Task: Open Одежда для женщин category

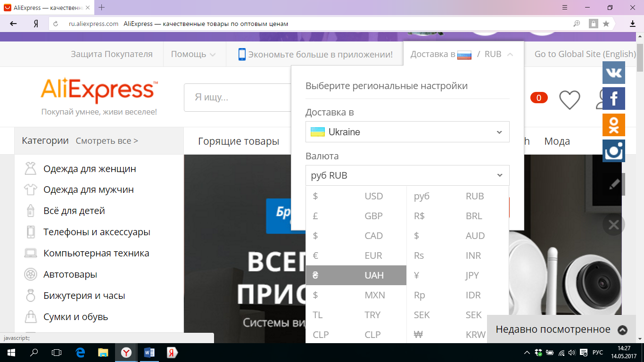Action: 90,169
